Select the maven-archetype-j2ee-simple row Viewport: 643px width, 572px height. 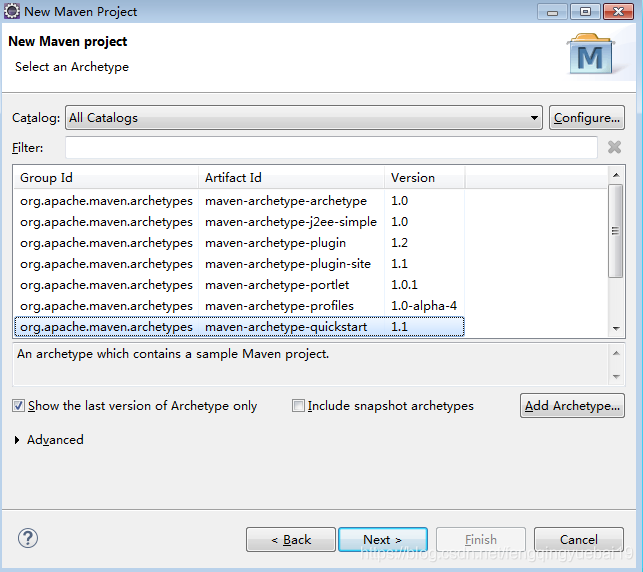(x=239, y=222)
